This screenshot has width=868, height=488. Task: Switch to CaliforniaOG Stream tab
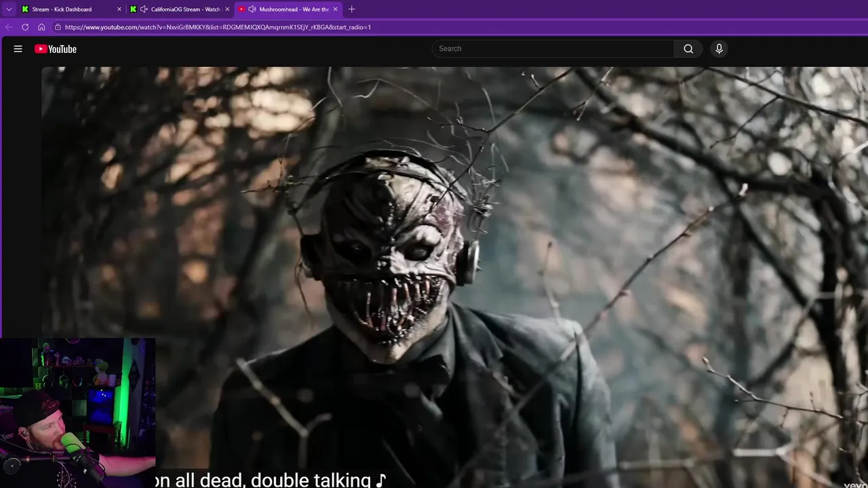click(180, 9)
